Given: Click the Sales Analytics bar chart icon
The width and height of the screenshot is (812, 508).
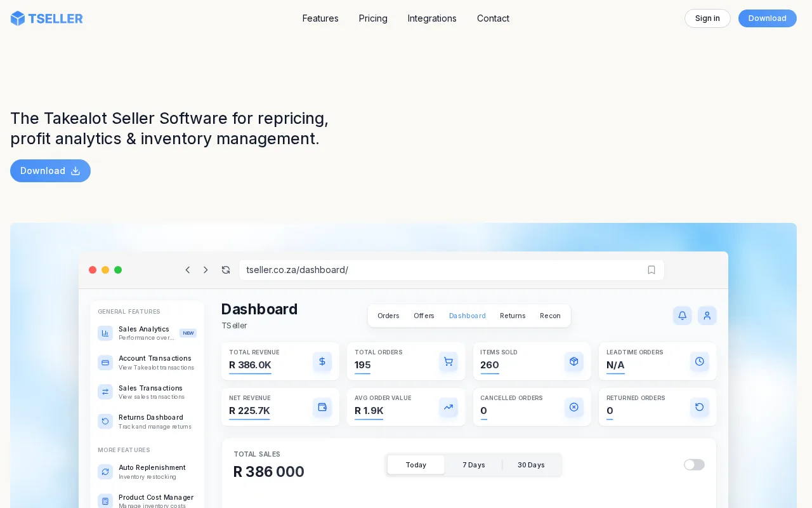Looking at the screenshot, I should tap(105, 333).
